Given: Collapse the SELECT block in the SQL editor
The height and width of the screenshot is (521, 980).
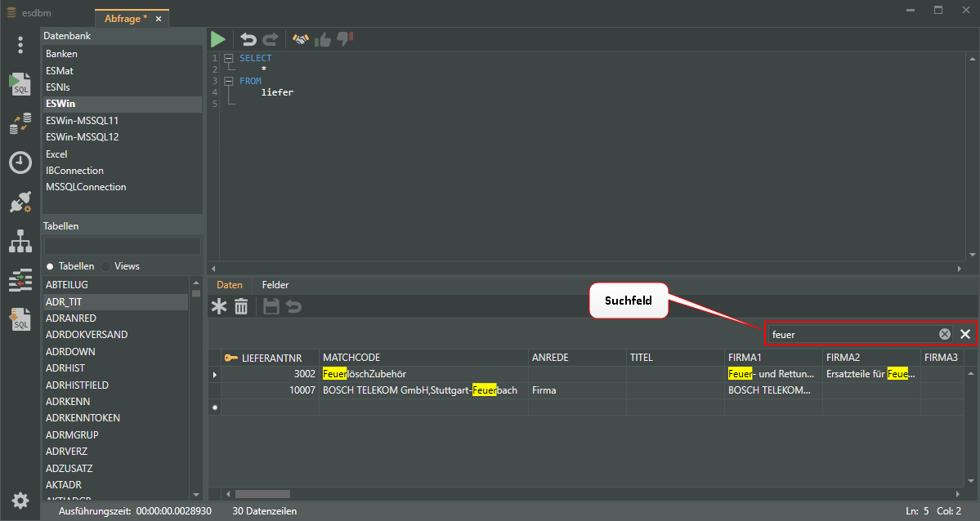Looking at the screenshot, I should point(229,59).
